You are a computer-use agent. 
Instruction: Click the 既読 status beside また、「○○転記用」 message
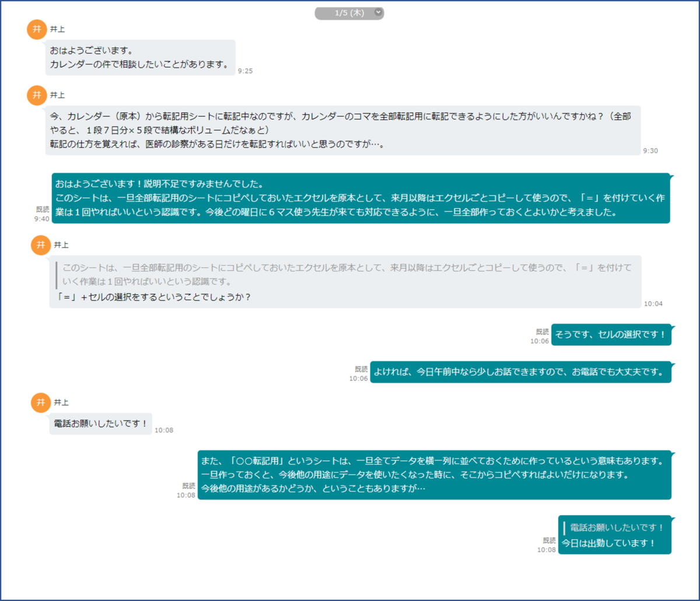[x=188, y=485]
